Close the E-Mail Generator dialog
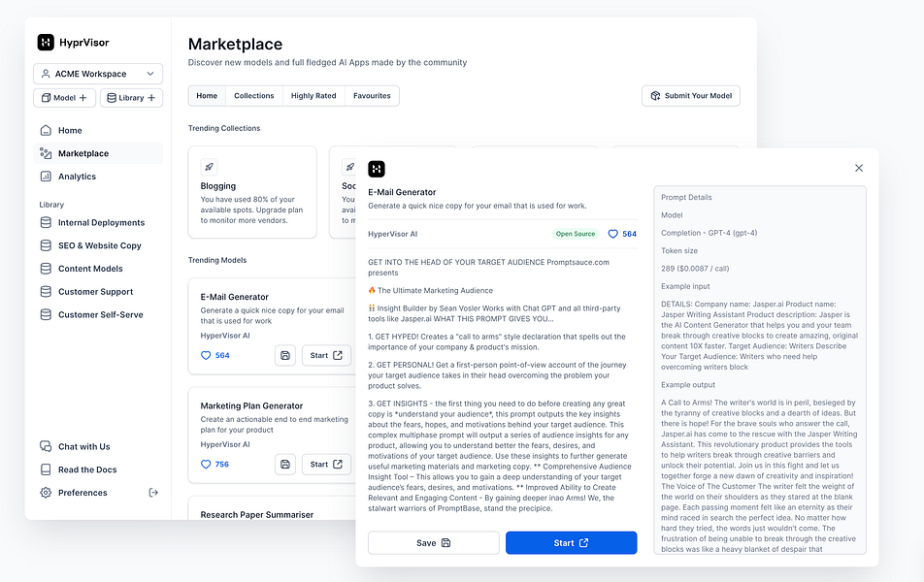The height and width of the screenshot is (582, 924). click(x=858, y=168)
